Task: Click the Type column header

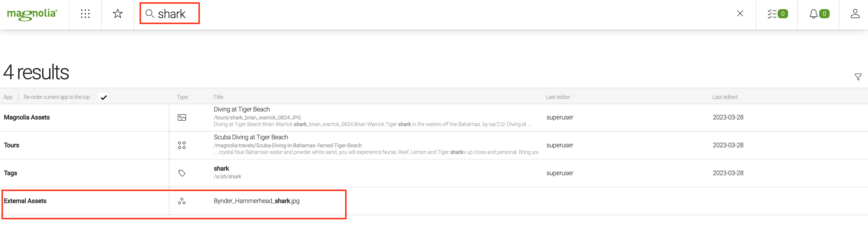Action: point(182,97)
